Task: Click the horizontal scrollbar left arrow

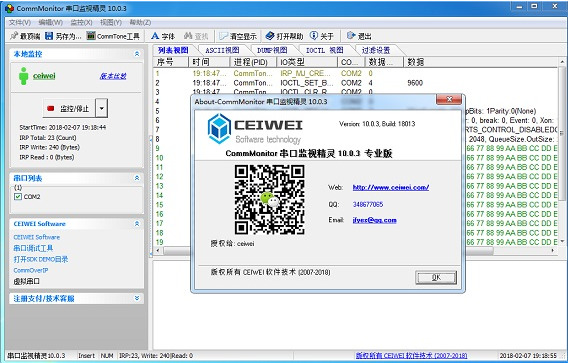Action: pos(158,250)
